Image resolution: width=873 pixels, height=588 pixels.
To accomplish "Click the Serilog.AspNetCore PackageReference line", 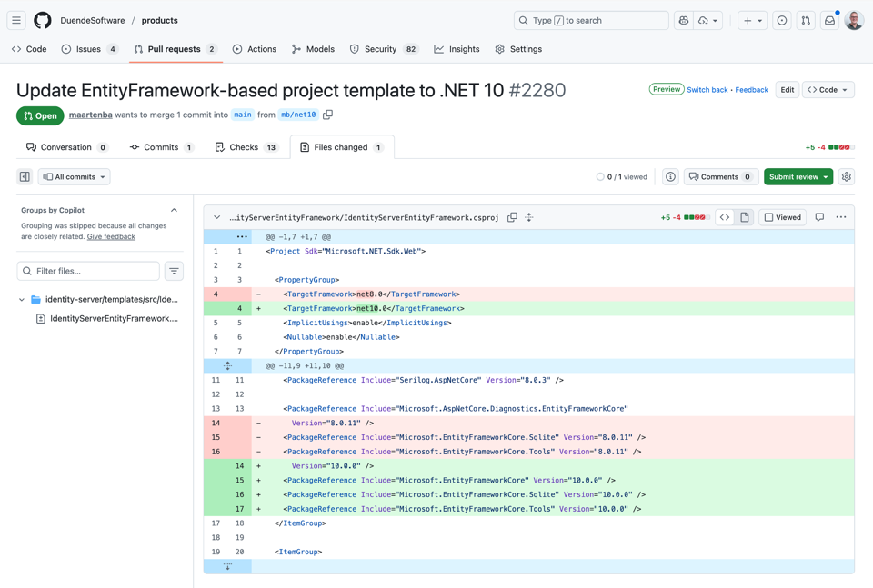I will pos(529,381).
